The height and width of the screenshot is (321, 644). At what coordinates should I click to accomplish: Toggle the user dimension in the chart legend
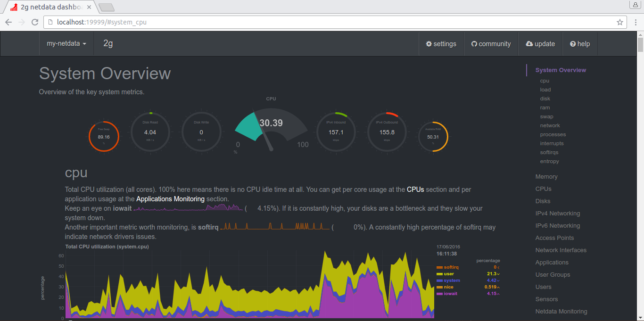[445, 274]
